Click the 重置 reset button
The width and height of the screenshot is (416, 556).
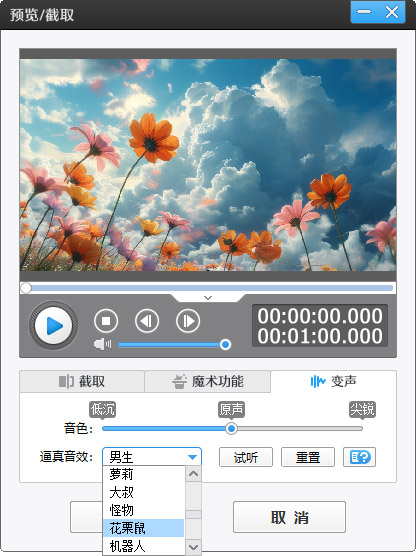(x=308, y=457)
